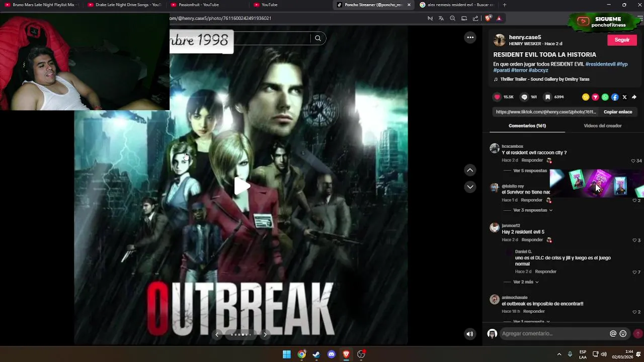The image size is (644, 362).
Task: Click Copiar enlace button
Action: coord(618,112)
